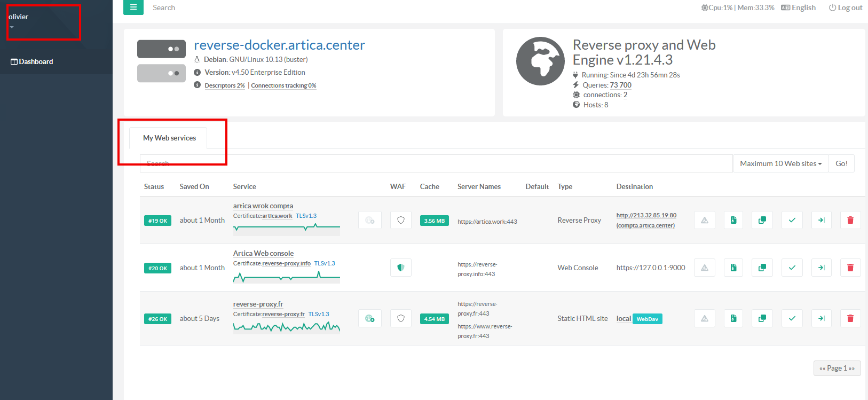868x400 pixels.
Task: Click the Go! button
Action: click(x=841, y=163)
